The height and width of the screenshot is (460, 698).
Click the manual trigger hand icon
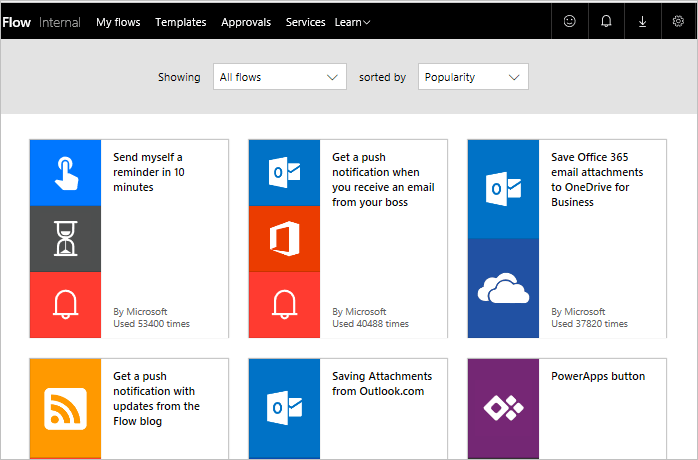coord(65,173)
